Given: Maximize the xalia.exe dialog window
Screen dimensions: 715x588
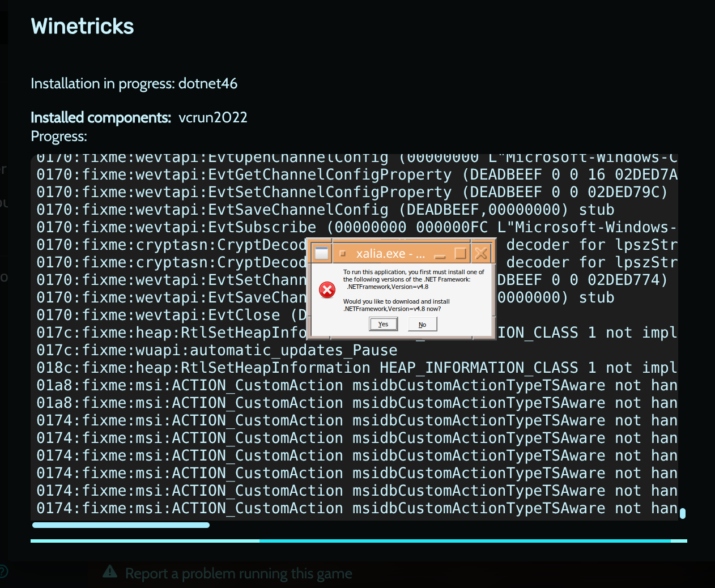Looking at the screenshot, I should coord(461,253).
